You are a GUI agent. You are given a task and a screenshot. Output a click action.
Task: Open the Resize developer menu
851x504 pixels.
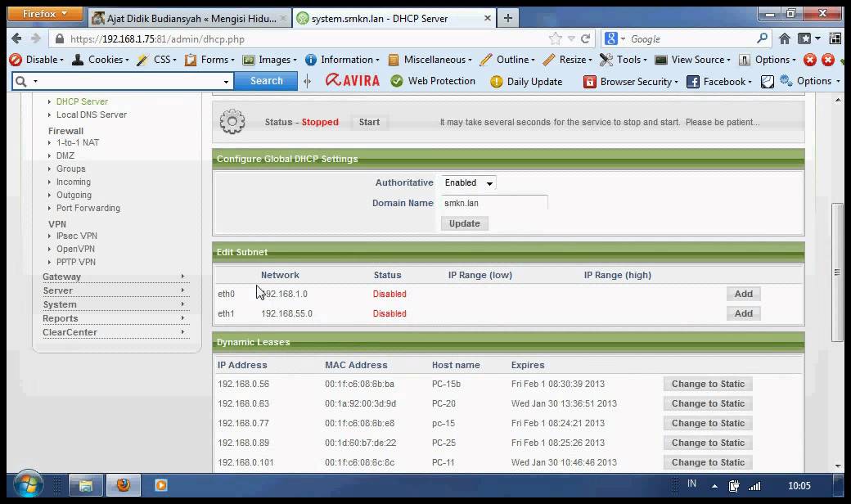point(567,60)
